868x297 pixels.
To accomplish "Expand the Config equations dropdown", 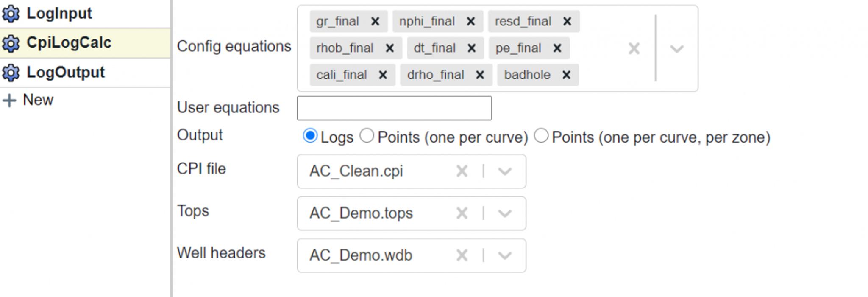I will (677, 49).
